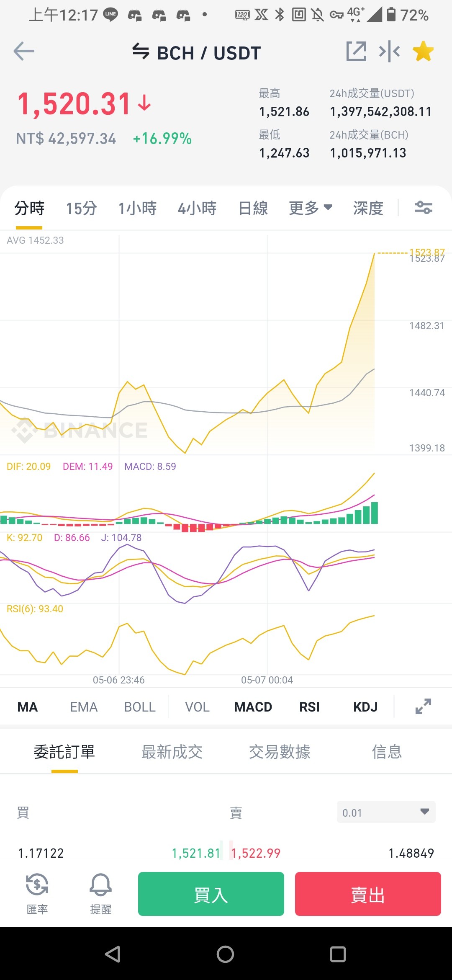
Task: Open the 深度 depth chart tab
Action: 368,208
